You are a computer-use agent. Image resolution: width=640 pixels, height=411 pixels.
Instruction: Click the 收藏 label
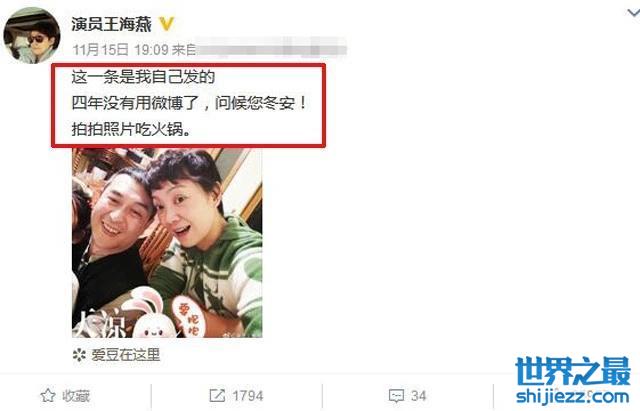pos(76,396)
